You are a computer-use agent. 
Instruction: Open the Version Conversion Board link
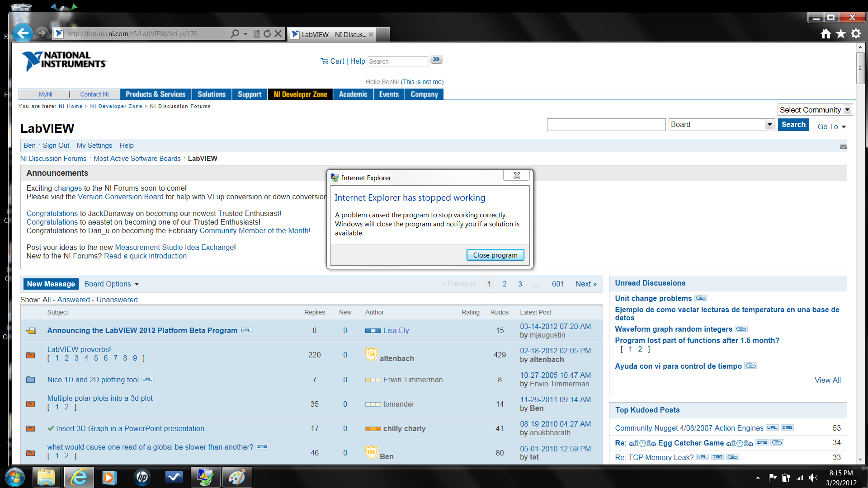pos(121,197)
